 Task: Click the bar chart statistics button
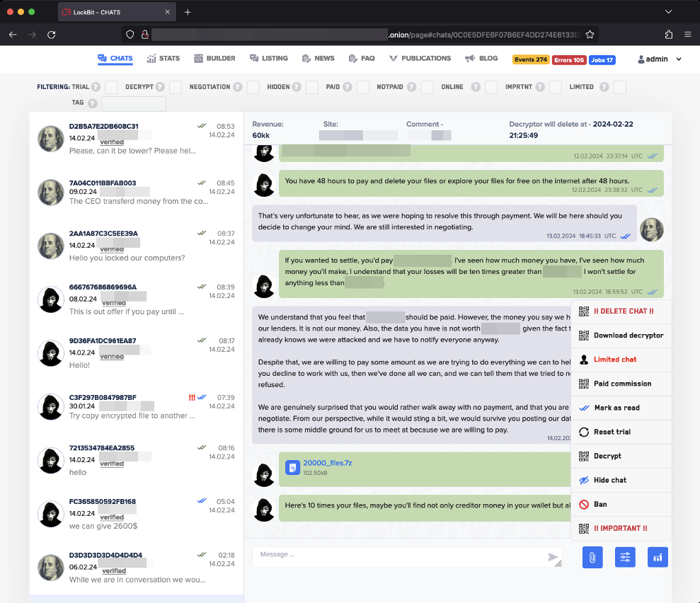tap(658, 557)
